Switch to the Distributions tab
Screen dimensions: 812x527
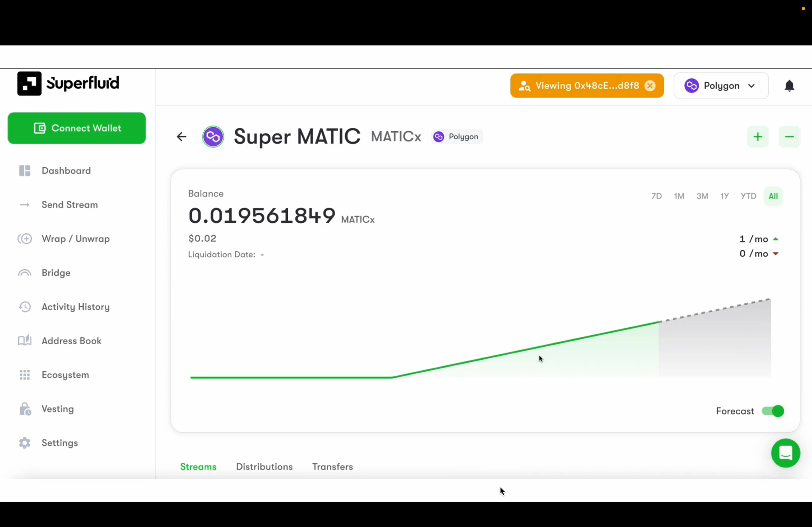tap(264, 467)
